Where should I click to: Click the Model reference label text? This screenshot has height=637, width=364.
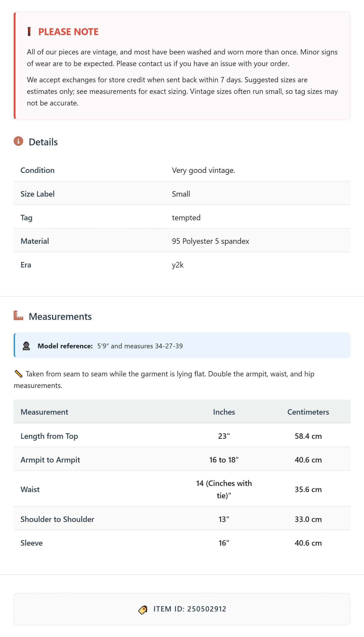pos(65,346)
